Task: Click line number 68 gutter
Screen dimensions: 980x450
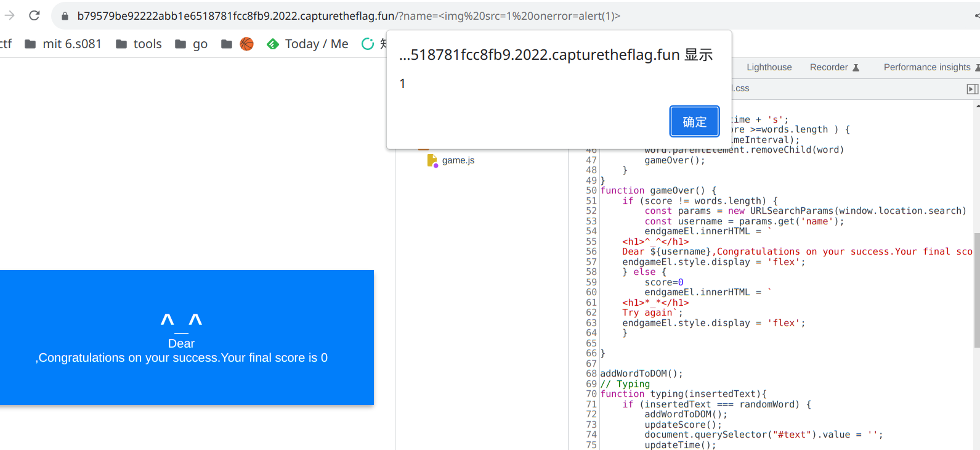Action: (x=591, y=374)
